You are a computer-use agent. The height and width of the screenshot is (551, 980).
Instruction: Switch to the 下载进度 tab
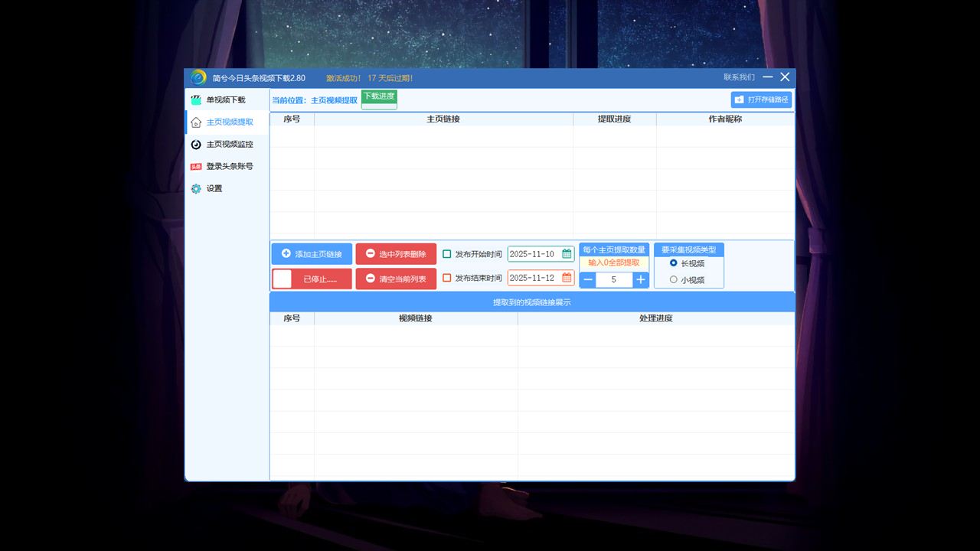[x=379, y=96]
